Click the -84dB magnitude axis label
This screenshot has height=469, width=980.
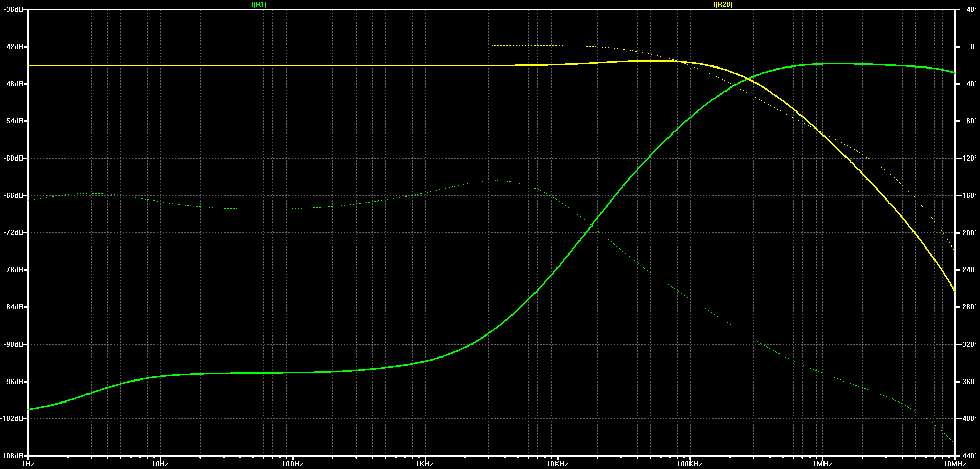pyautogui.click(x=14, y=307)
